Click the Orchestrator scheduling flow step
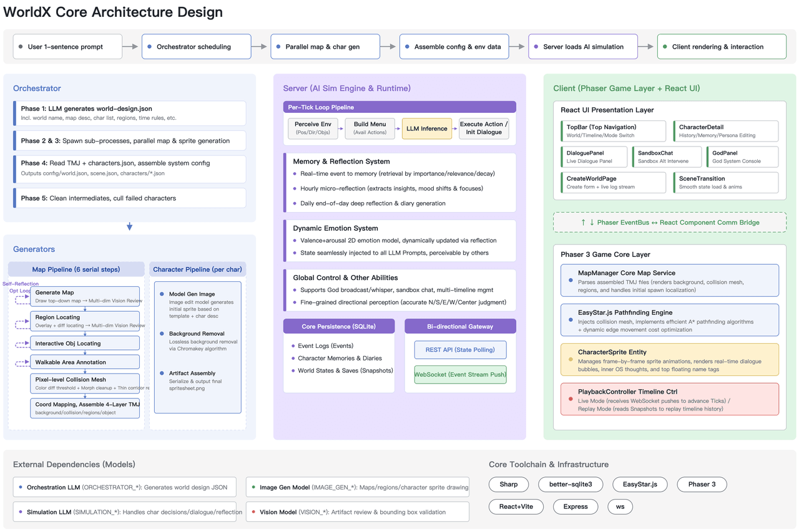Screen dimensions: 799x532 click(x=197, y=47)
